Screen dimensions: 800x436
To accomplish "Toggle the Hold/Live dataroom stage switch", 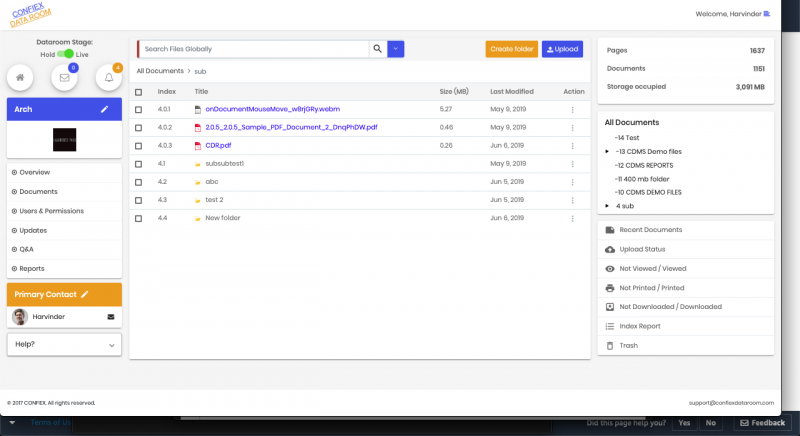I will click(65, 54).
